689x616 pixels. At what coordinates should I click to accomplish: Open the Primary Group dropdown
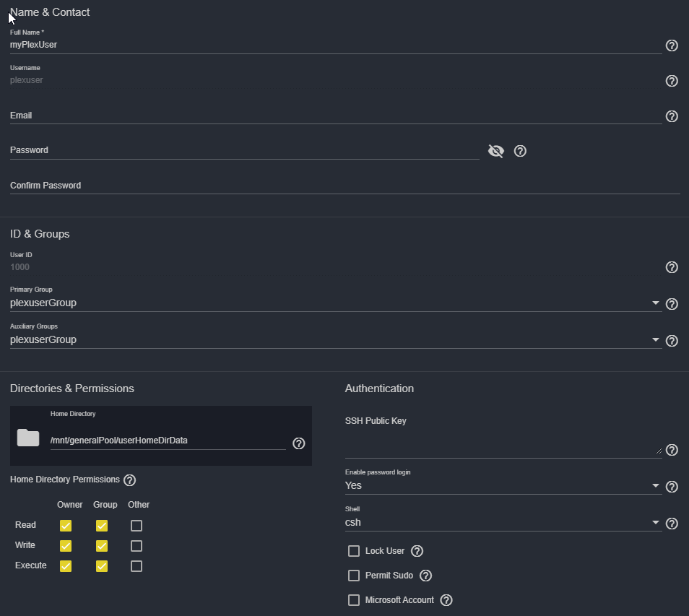[x=332, y=303]
